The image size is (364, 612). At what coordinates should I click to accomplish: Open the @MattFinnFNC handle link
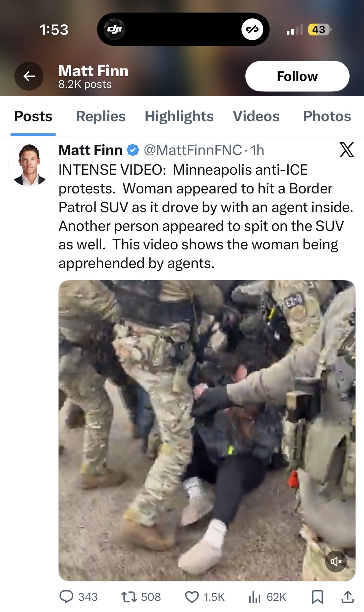[193, 150]
